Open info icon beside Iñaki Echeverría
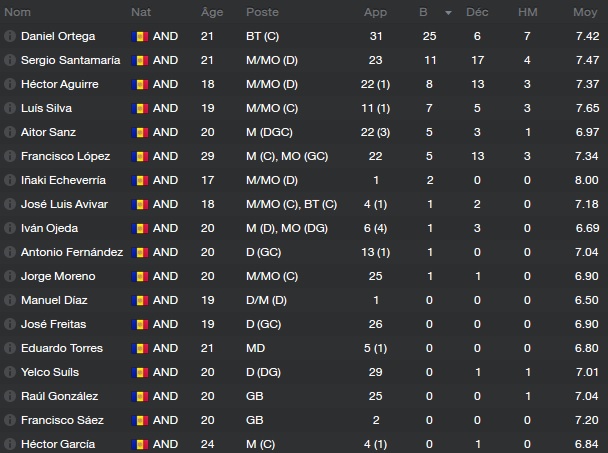The height and width of the screenshot is (453, 608). (10, 180)
